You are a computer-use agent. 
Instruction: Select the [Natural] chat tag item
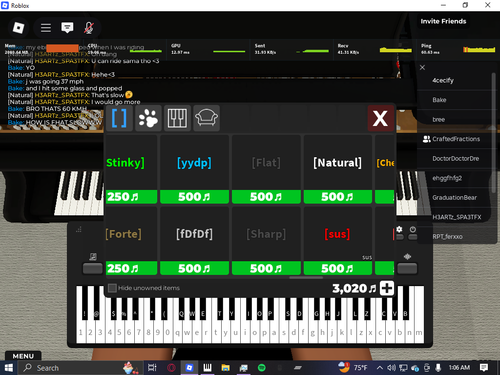click(x=337, y=163)
